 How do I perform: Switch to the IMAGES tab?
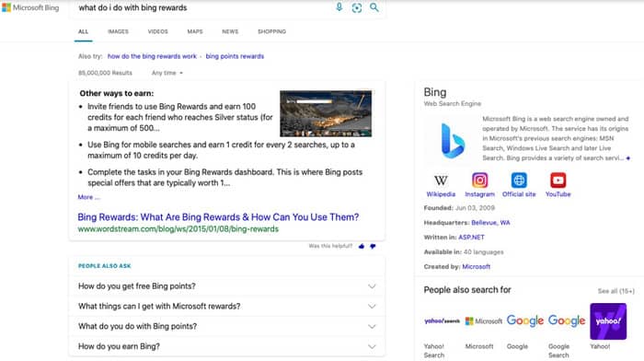(x=118, y=31)
